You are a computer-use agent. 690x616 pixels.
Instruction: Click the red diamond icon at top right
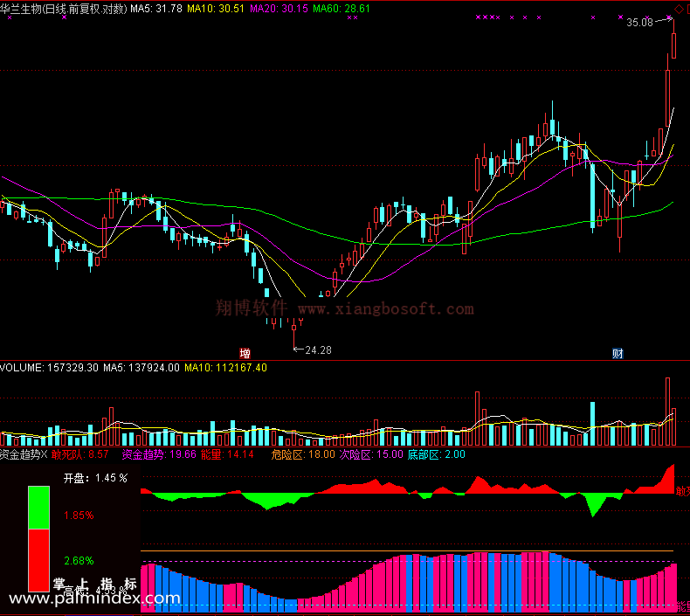(679, 10)
